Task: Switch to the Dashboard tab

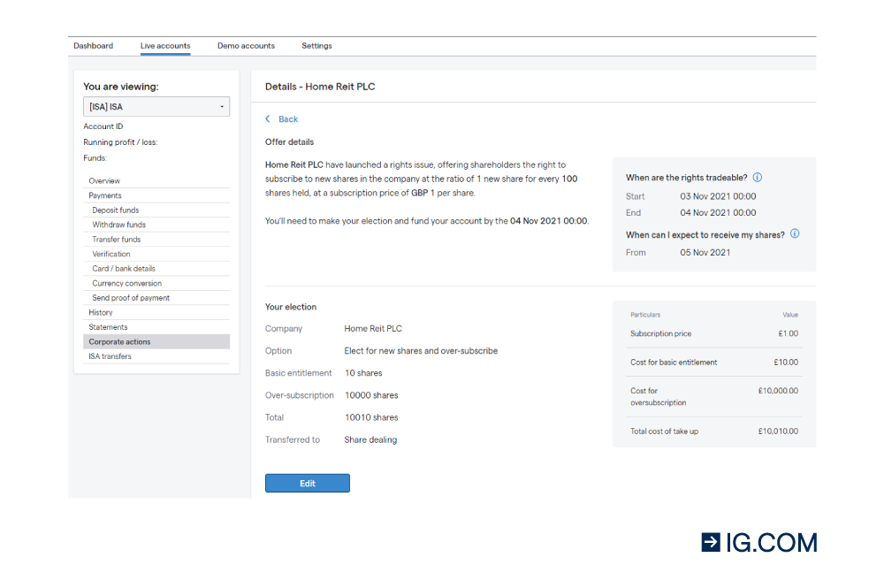Action: click(93, 46)
